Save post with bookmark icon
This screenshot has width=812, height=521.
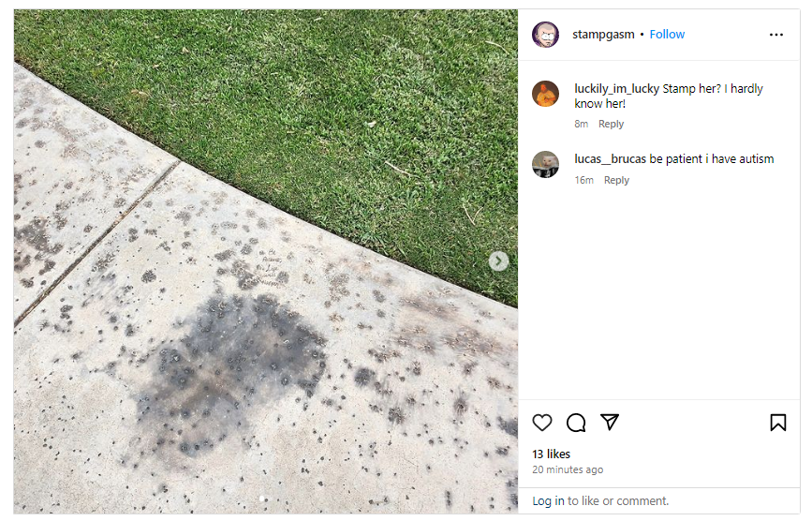click(x=777, y=423)
